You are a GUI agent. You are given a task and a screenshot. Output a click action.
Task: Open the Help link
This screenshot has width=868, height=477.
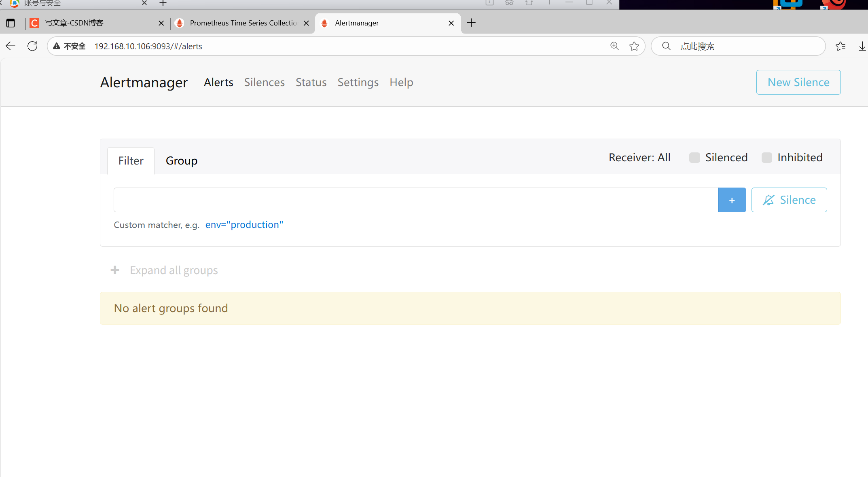point(401,82)
